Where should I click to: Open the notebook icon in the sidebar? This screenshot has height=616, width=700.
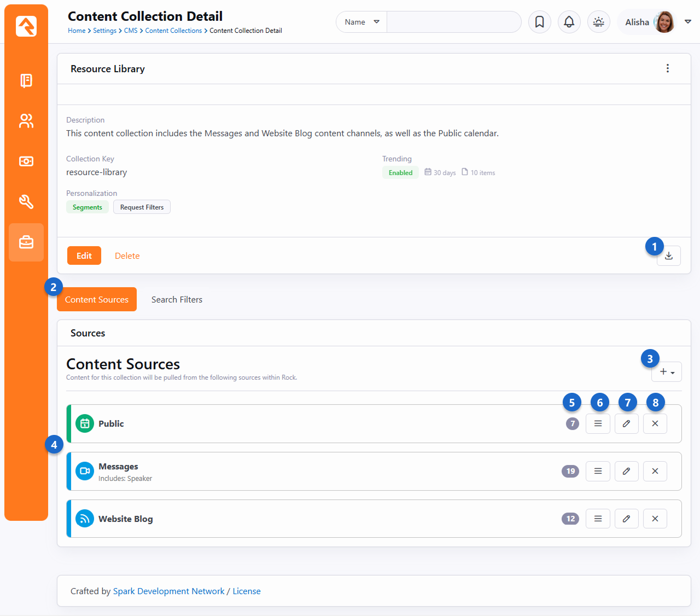[x=26, y=80]
